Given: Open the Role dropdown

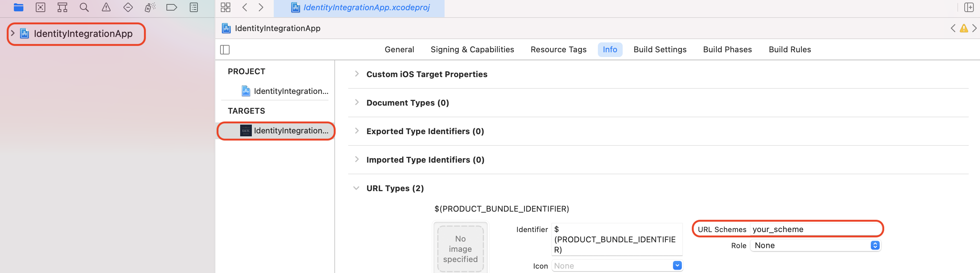Looking at the screenshot, I should pyautogui.click(x=815, y=245).
